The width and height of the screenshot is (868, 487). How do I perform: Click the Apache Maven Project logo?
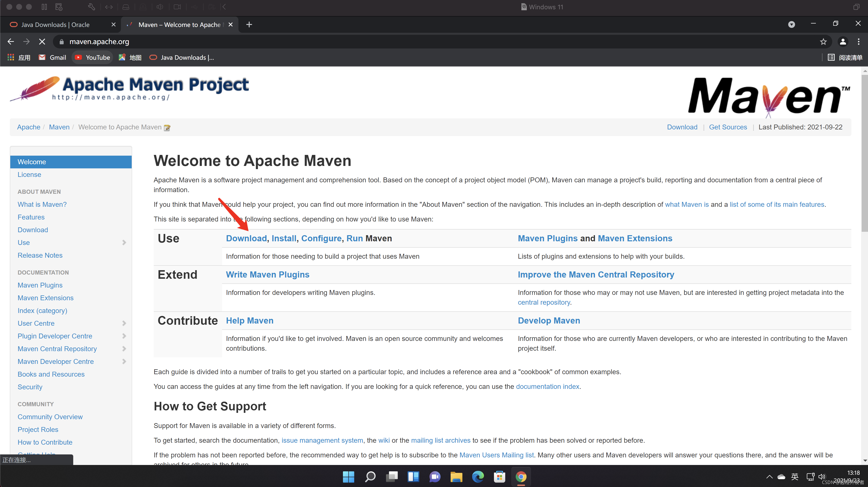129,88
